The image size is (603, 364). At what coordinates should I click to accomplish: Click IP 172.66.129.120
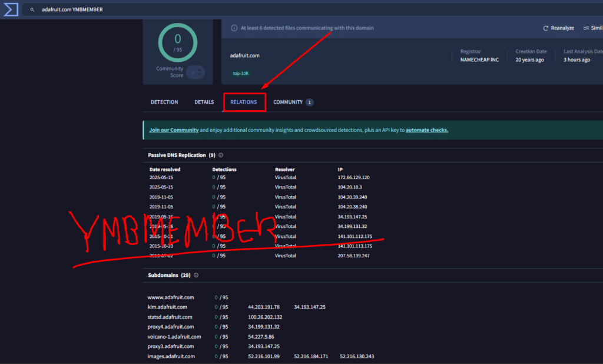point(353,177)
